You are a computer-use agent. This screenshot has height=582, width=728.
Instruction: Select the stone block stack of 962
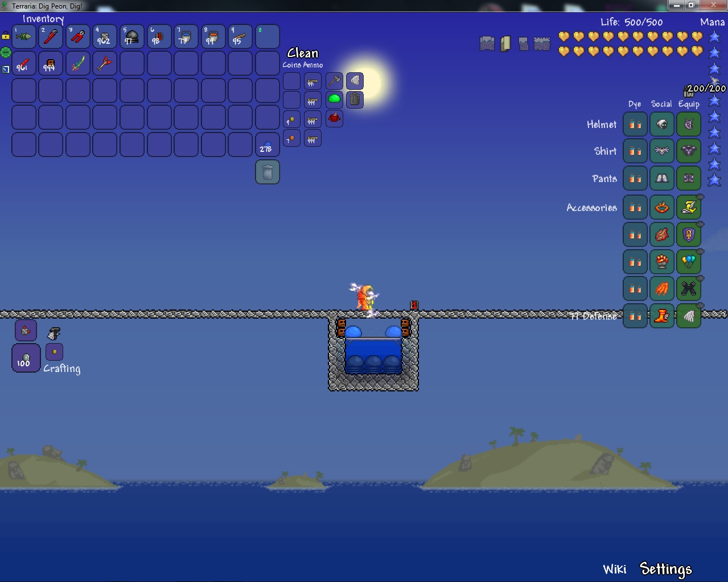coord(105,36)
